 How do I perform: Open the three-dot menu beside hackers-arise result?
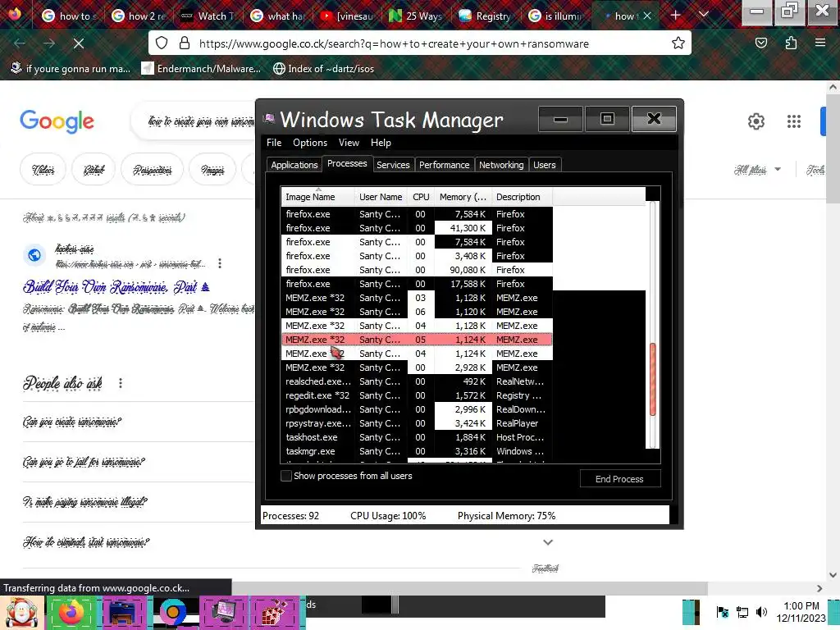220,263
